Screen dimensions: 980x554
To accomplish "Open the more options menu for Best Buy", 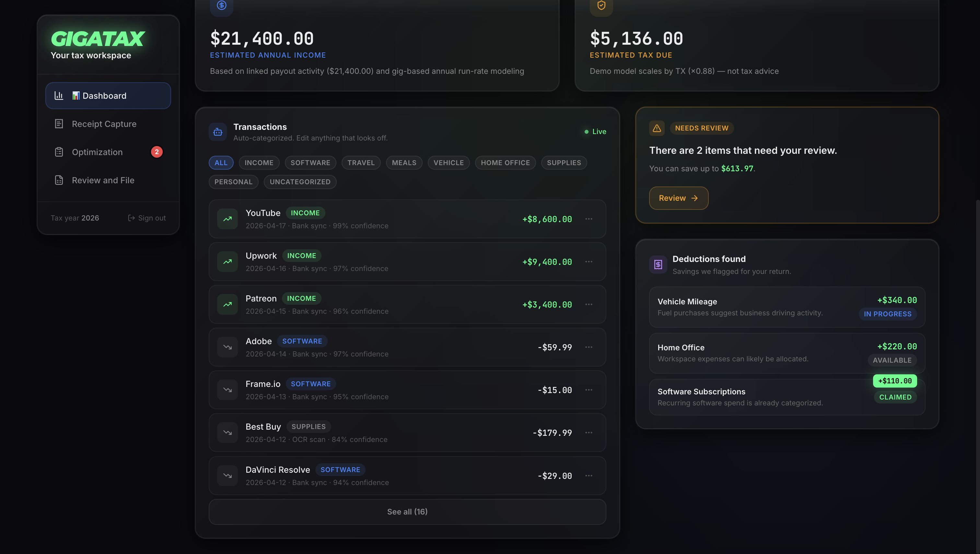I will click(x=588, y=433).
